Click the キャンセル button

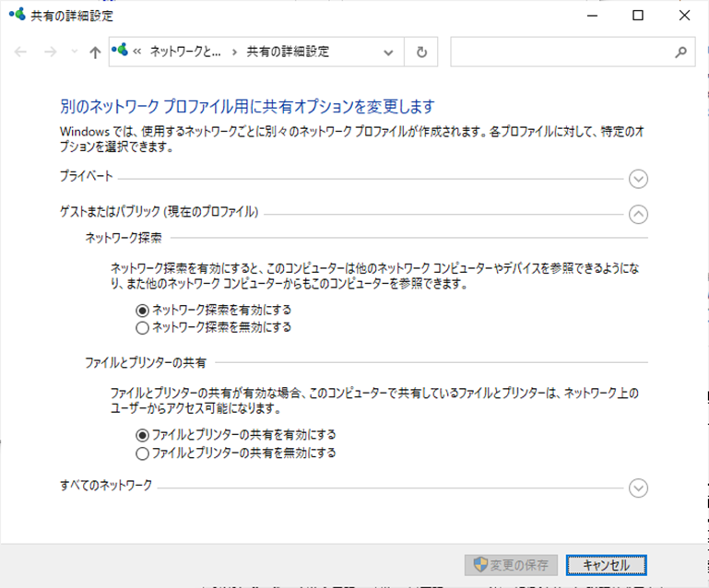click(607, 565)
